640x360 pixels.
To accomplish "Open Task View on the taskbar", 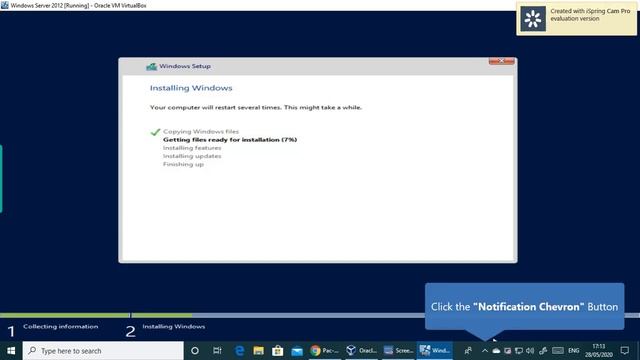I will point(217,351).
